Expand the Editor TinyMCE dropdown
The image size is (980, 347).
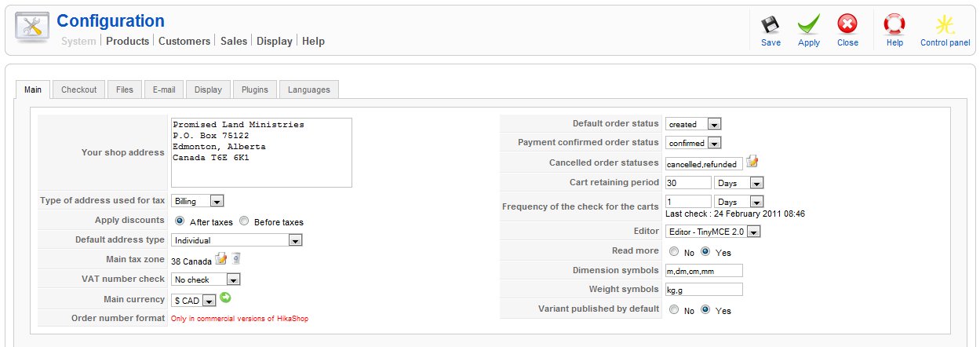[x=712, y=232]
